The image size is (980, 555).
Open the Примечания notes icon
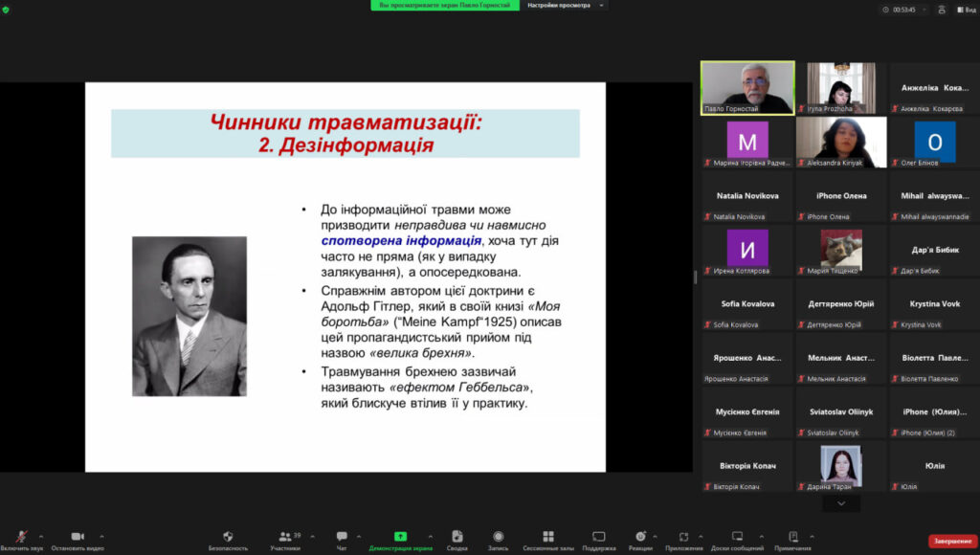click(x=793, y=537)
